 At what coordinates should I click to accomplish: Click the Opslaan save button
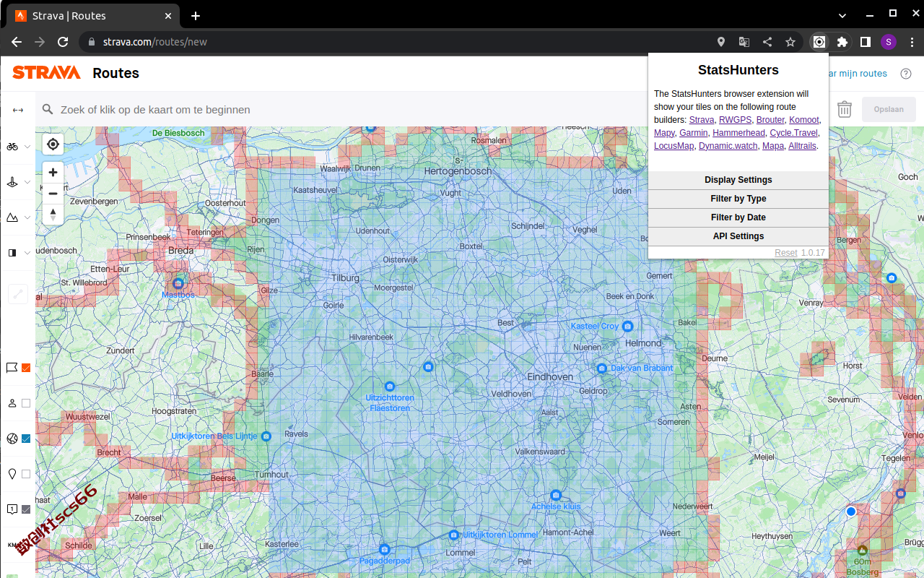point(889,109)
